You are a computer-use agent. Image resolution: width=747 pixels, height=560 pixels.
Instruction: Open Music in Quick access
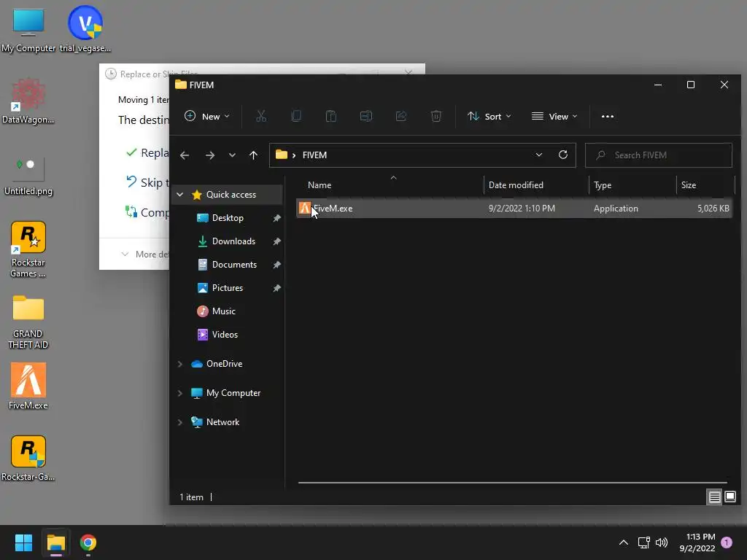(223, 311)
